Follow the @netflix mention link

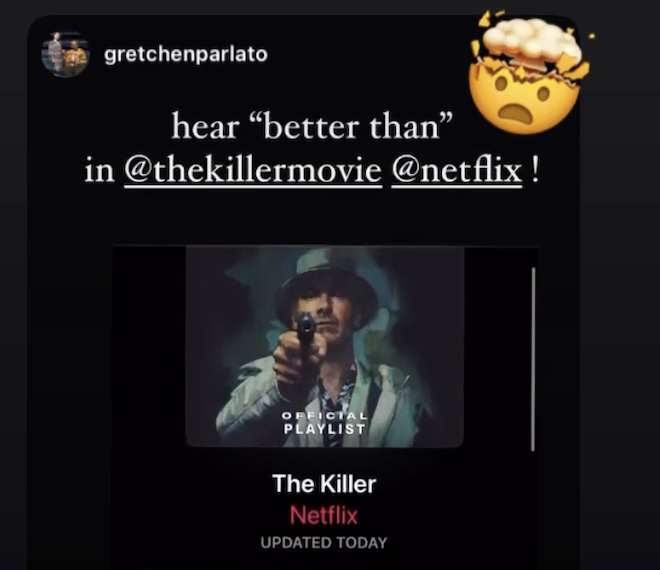457,170
